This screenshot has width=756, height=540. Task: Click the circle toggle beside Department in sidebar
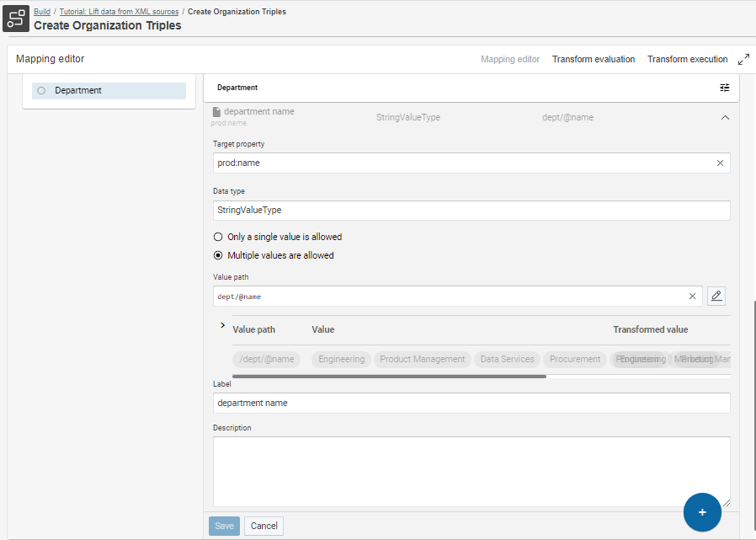click(x=40, y=90)
